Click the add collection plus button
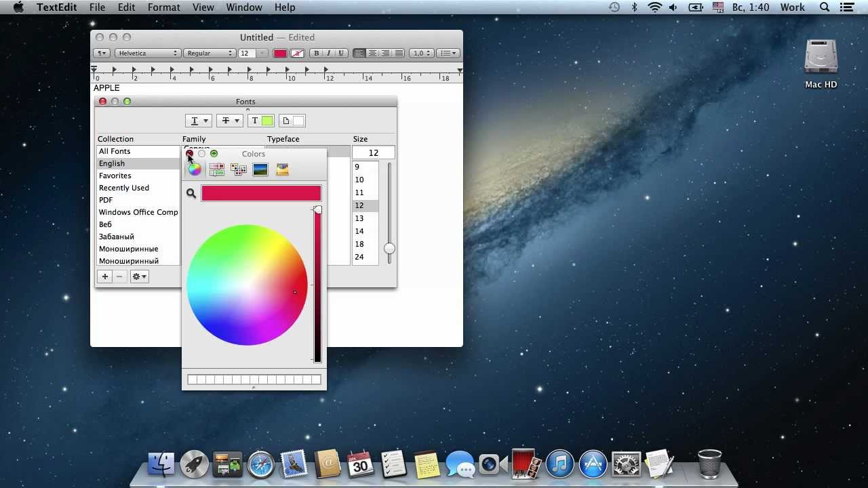This screenshot has width=868, height=488. coord(104,277)
